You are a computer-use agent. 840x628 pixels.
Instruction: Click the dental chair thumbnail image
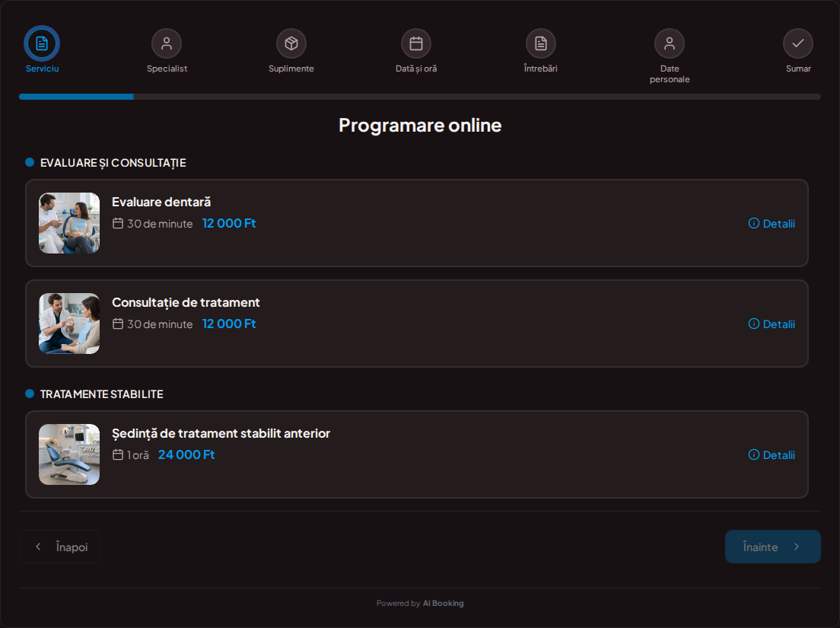[69, 454]
